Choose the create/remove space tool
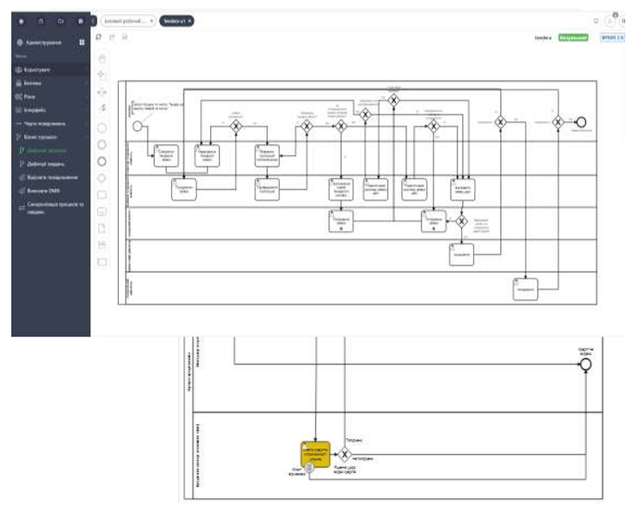Viewport: 640px width, 518px height. (102, 92)
